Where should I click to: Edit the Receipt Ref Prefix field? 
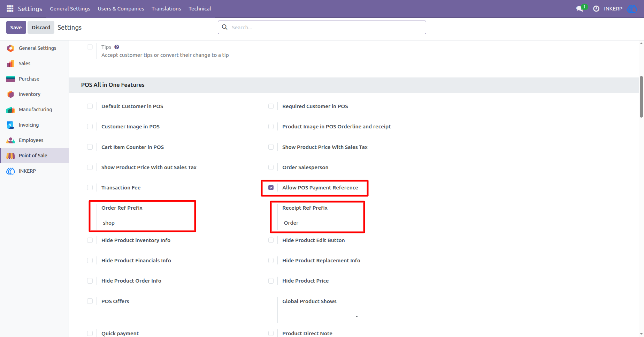pos(321,223)
